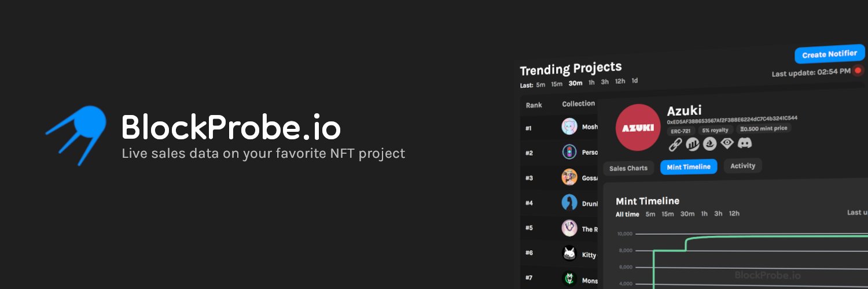This screenshot has width=868, height=289.
Task: Click the 8,000 y-axis label
Action: point(627,251)
